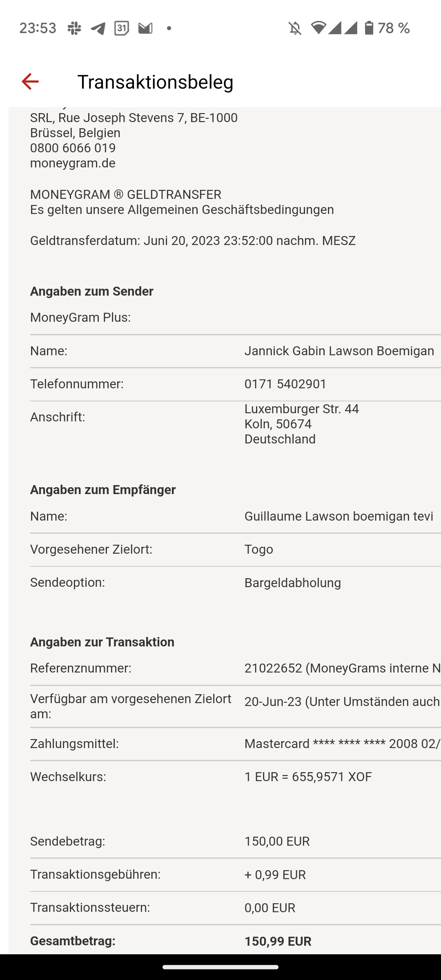The width and height of the screenshot is (441, 980).
Task: Tap the Gesamtbetrag 150,99 EUR total
Action: pyautogui.click(x=278, y=941)
